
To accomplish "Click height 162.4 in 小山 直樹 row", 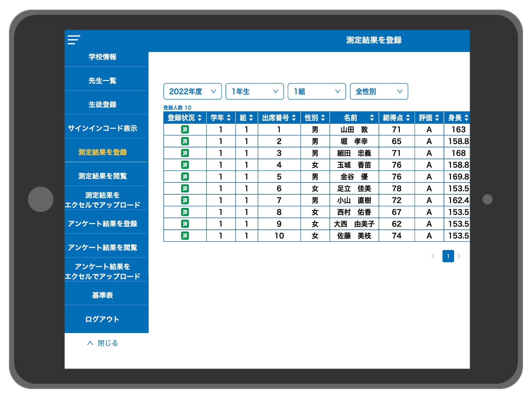I will [457, 200].
